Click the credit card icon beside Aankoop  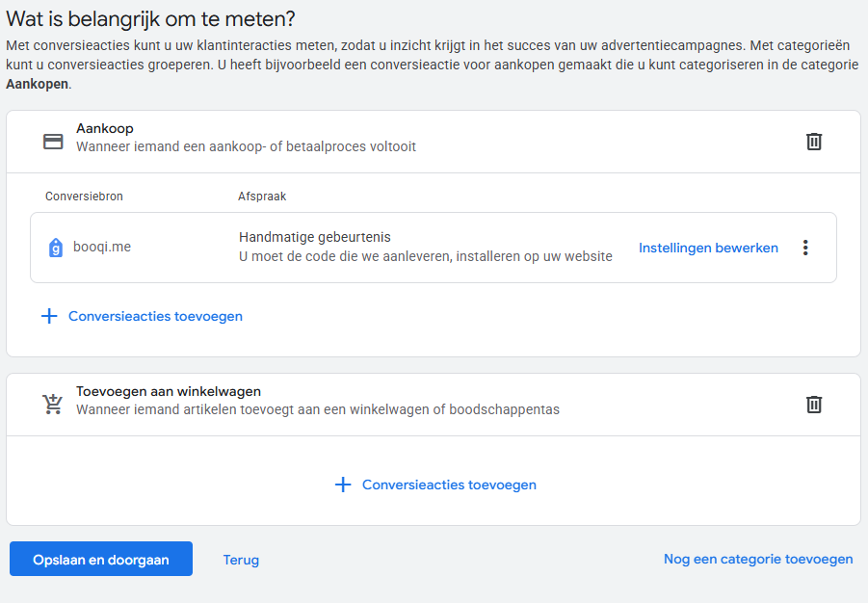click(53, 142)
